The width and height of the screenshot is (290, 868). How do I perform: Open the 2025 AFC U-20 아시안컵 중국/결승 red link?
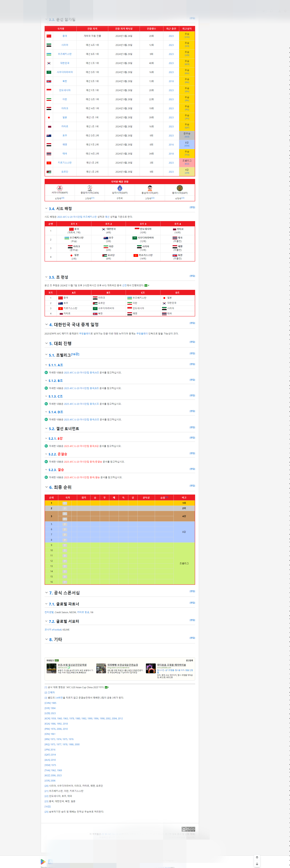click(82, 477)
